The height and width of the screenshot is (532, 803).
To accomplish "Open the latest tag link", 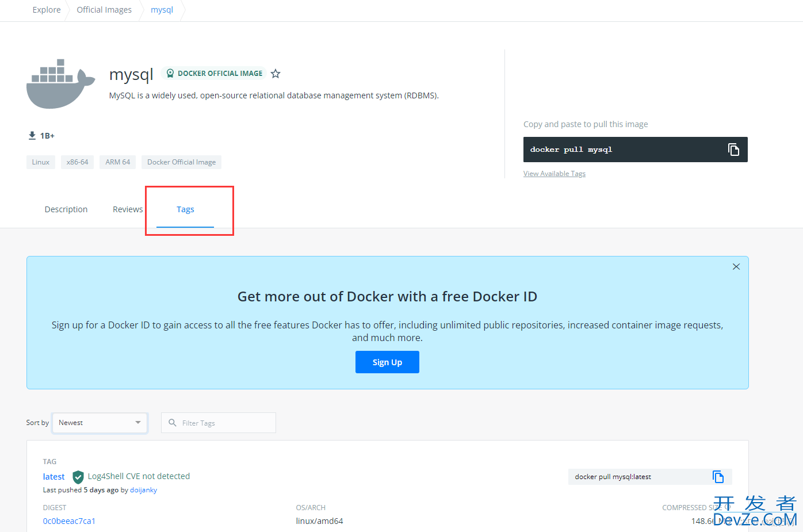I will tap(53, 477).
